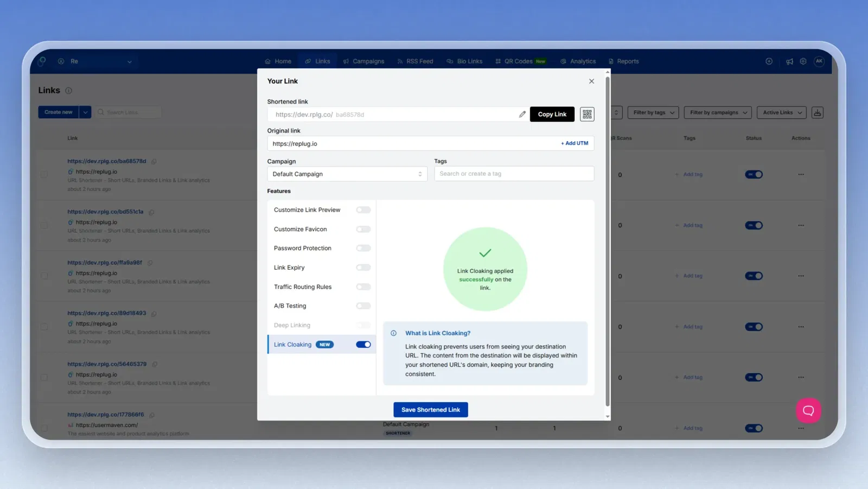
Task: Turn on the Link Expiry toggle
Action: [363, 268]
